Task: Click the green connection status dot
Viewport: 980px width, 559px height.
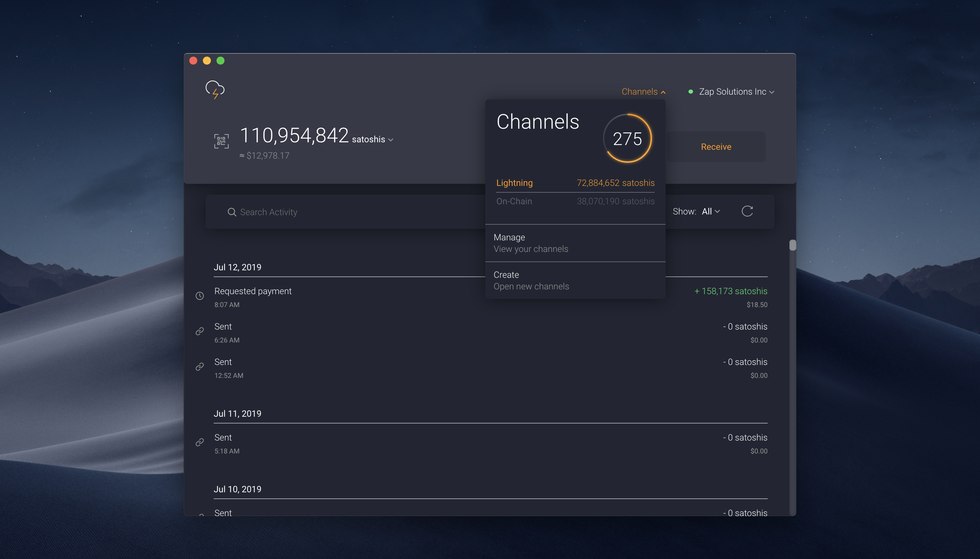Action: pos(691,91)
